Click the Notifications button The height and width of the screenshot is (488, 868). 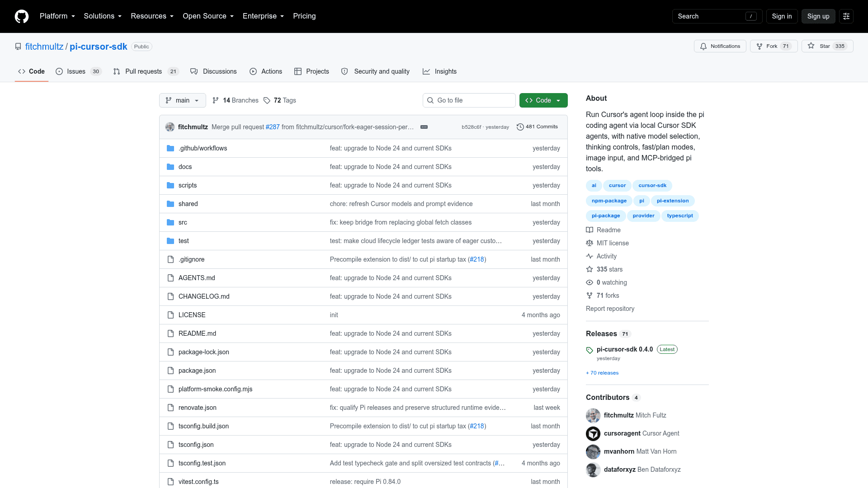720,46
